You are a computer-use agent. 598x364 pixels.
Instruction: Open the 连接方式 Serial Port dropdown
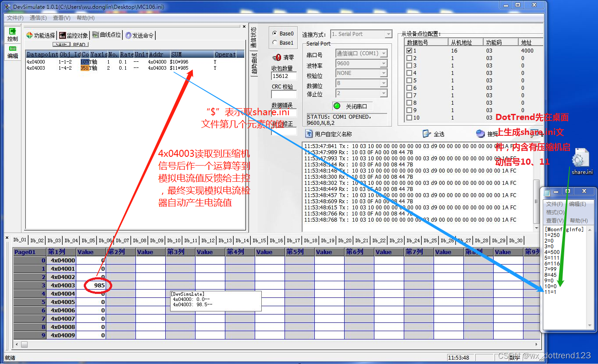coord(388,34)
